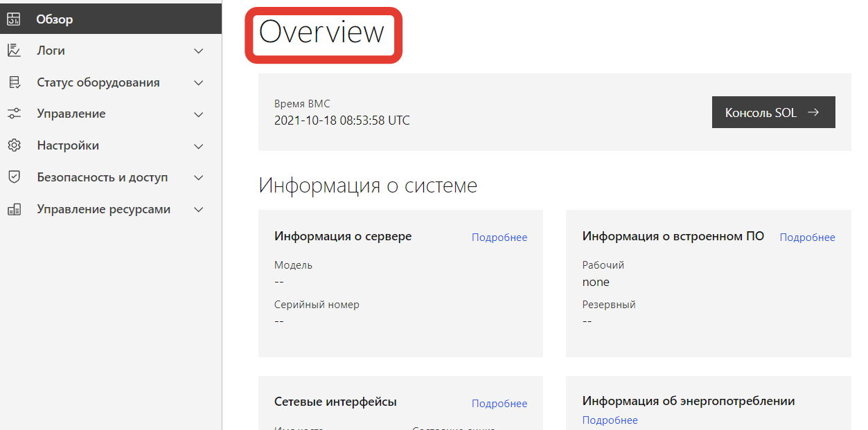
Task: Click the Безопасность и доступ shield icon
Action: (15, 177)
